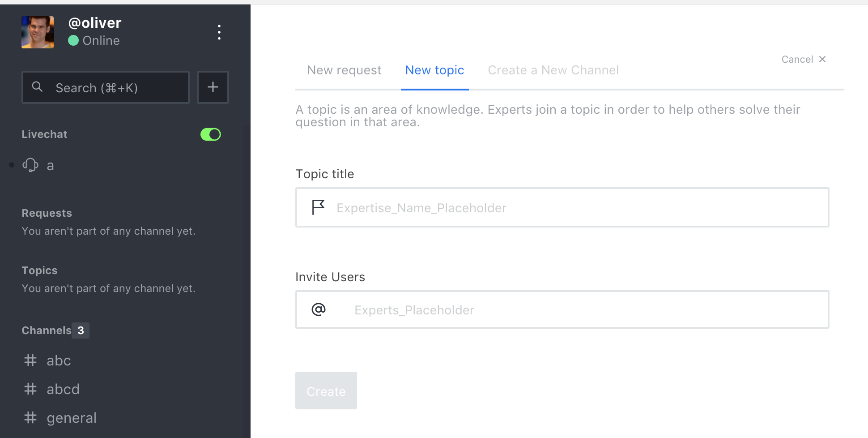Click inside the Expertise_Name_Placeholder input
The image size is (868, 438).
pyautogui.click(x=492, y=207)
